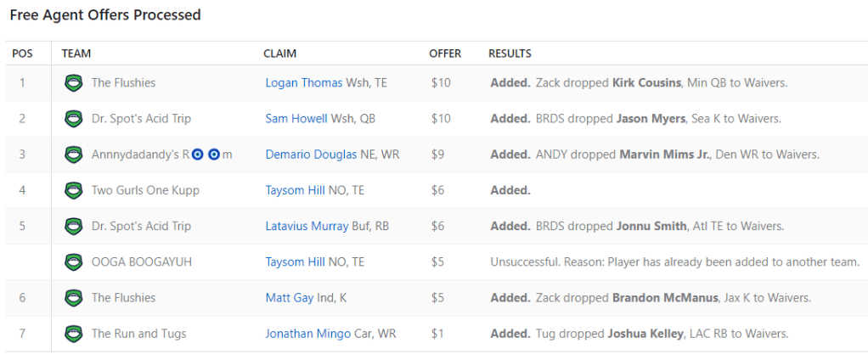The image size is (868, 360).
Task: Click OOGA BOOGAYUH team logo icon
Action: [73, 262]
